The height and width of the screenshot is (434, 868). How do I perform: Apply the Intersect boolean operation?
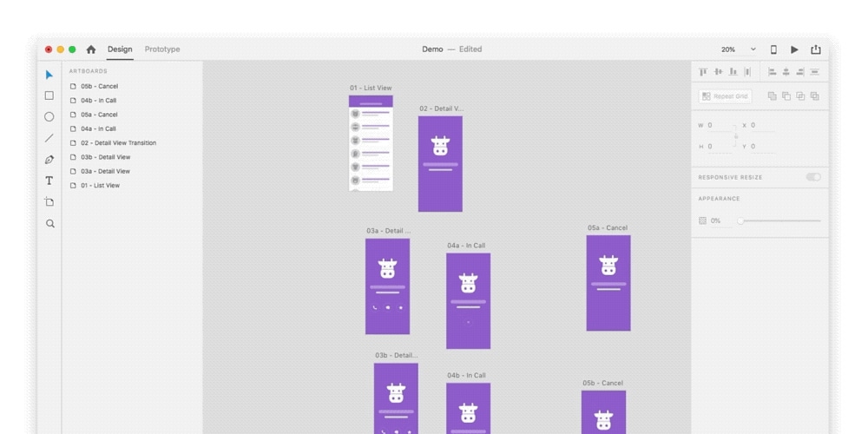point(800,96)
